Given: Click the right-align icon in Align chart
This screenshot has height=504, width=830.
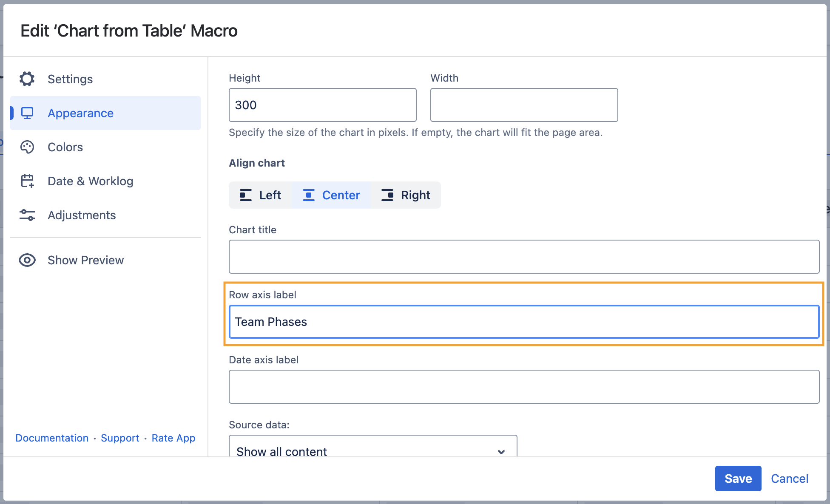Looking at the screenshot, I should (387, 195).
